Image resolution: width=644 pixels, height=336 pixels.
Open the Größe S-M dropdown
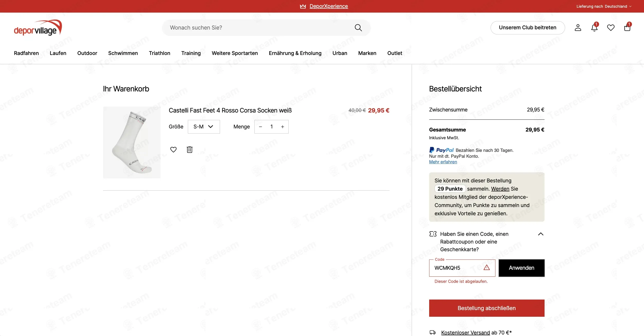[204, 127]
